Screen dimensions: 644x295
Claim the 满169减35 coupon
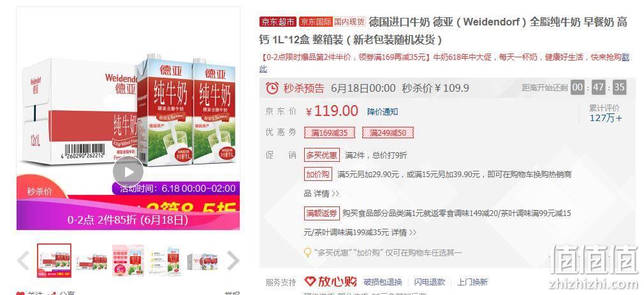point(330,133)
